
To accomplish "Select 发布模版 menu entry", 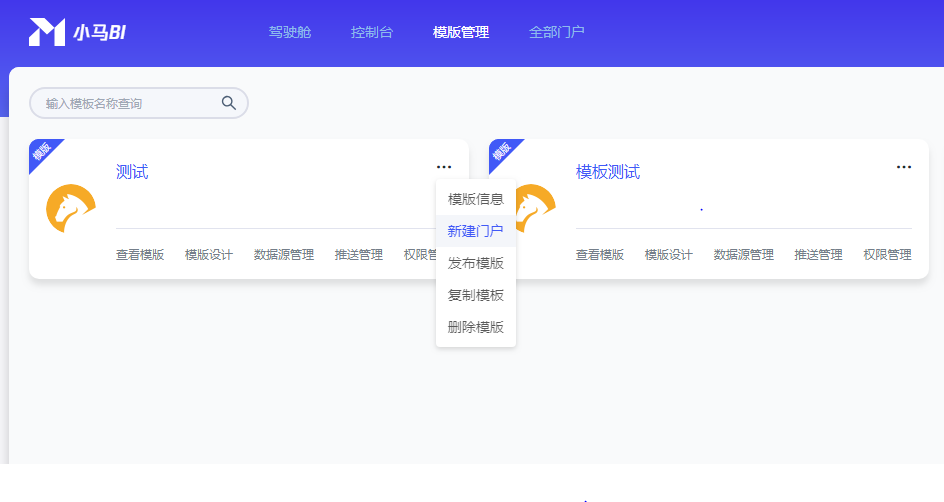I will click(x=476, y=263).
